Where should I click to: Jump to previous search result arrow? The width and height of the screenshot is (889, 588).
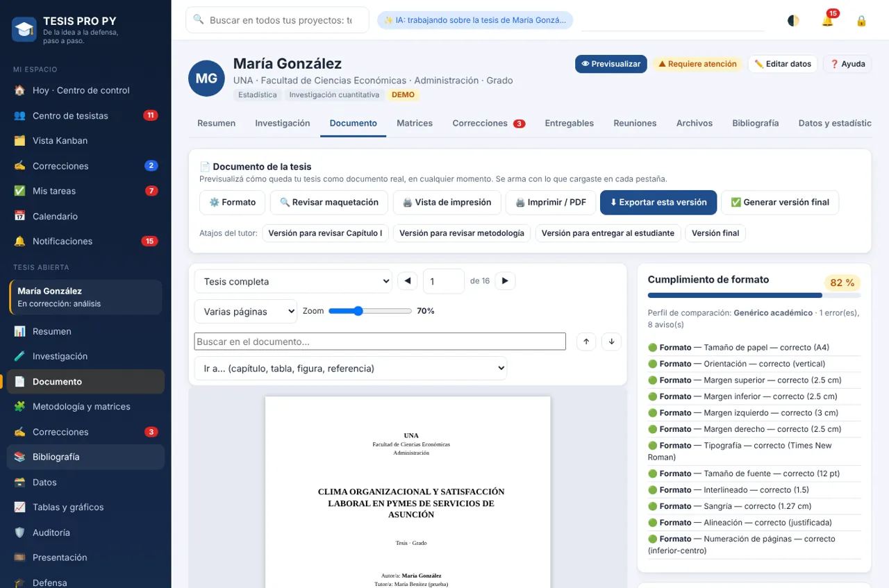click(586, 342)
